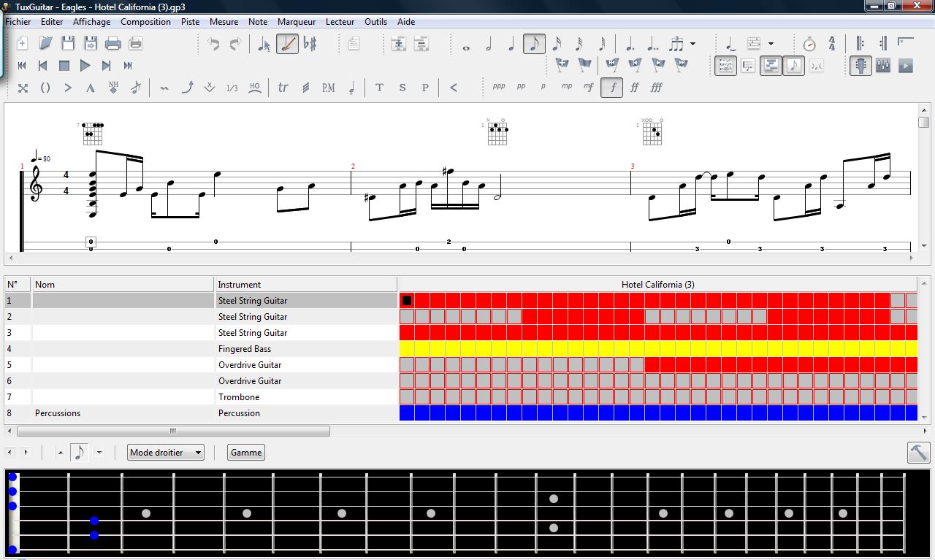935x560 pixels.
Task: Open the Affichage menu
Action: point(91,22)
